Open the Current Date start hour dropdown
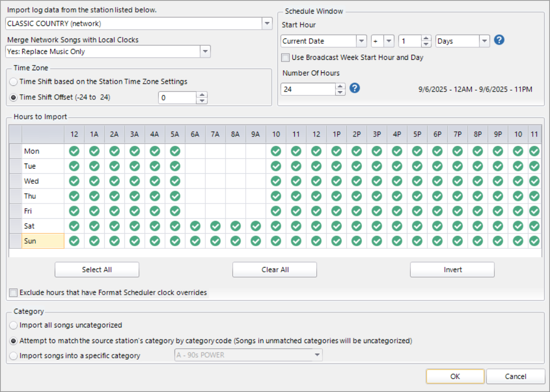This screenshot has width=550, height=392. click(361, 41)
